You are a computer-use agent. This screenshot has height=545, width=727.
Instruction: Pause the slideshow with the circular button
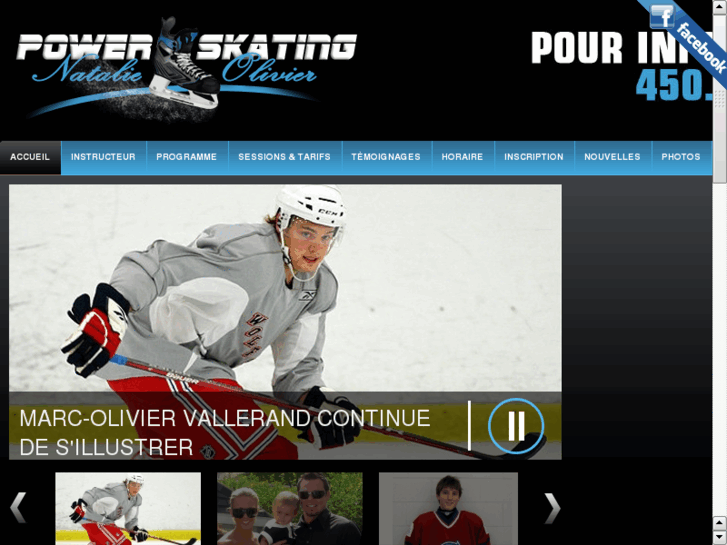[516, 426]
